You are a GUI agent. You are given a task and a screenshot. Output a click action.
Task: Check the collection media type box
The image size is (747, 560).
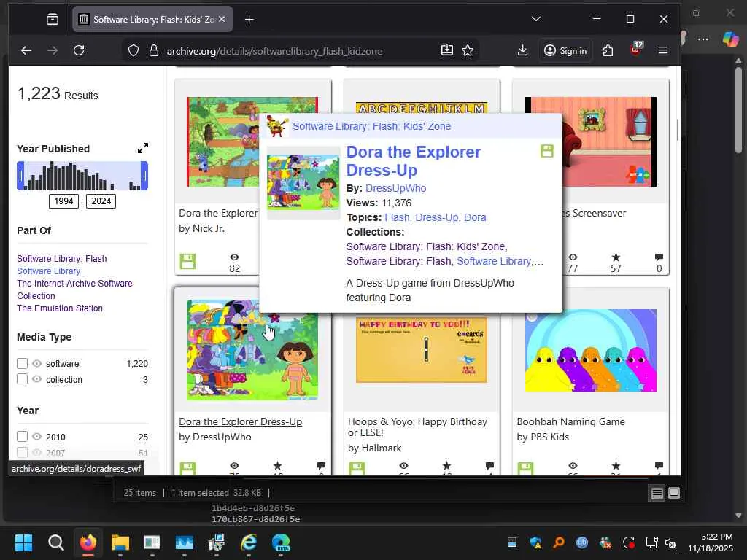tap(22, 379)
